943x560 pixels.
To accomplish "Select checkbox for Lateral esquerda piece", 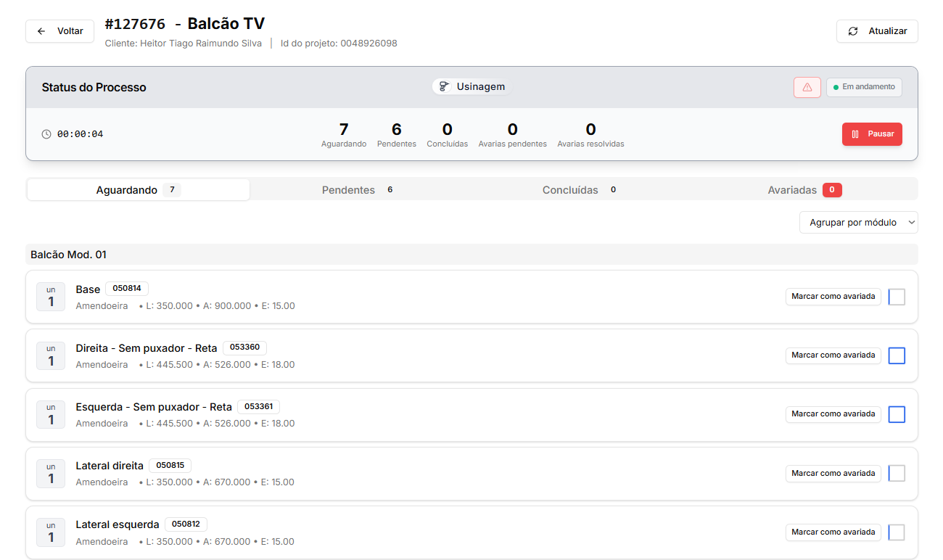I will (897, 532).
